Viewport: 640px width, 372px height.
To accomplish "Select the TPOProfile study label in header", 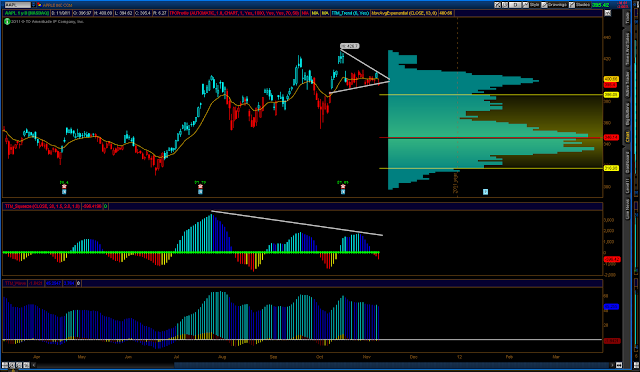I will pos(235,13).
